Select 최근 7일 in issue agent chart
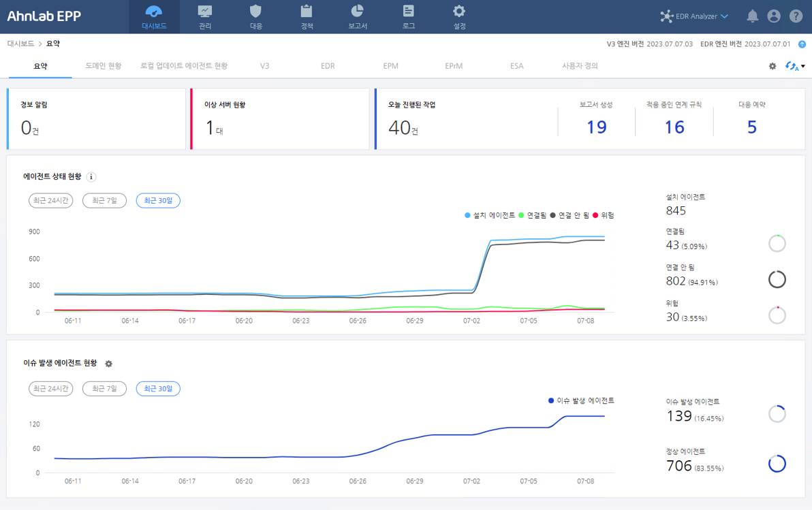812x510 pixels. [x=104, y=389]
